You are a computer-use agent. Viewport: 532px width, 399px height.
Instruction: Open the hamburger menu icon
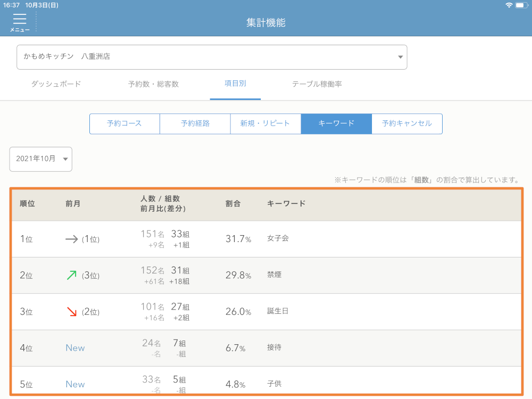20,20
